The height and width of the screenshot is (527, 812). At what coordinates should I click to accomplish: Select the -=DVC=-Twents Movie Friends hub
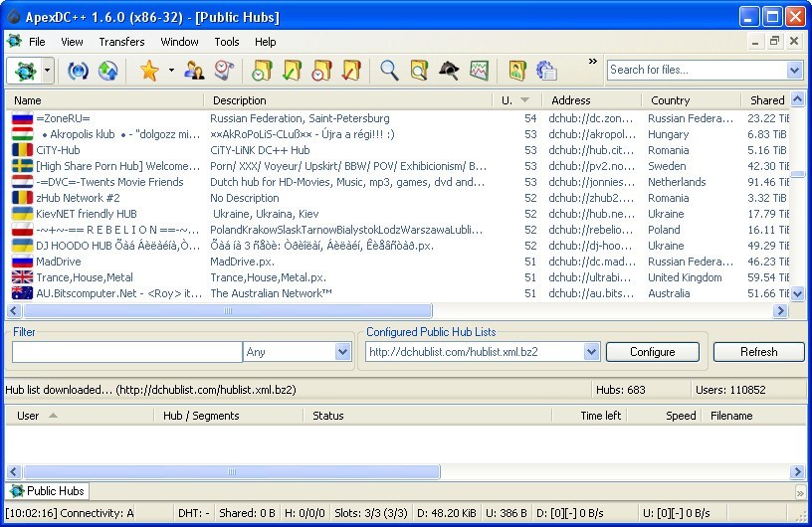point(109,182)
